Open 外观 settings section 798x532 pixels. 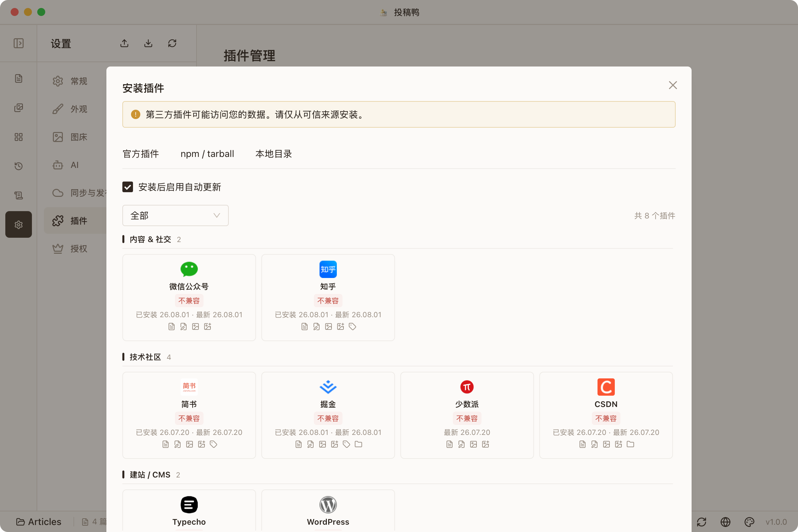75,109
